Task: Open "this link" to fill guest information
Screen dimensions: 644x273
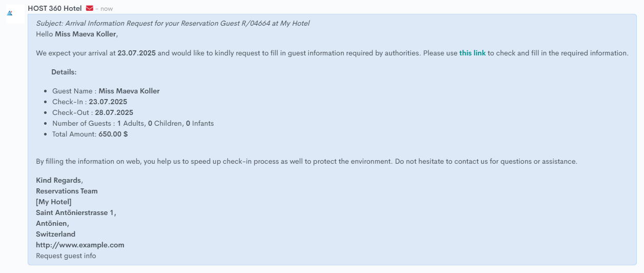Action: [x=472, y=53]
